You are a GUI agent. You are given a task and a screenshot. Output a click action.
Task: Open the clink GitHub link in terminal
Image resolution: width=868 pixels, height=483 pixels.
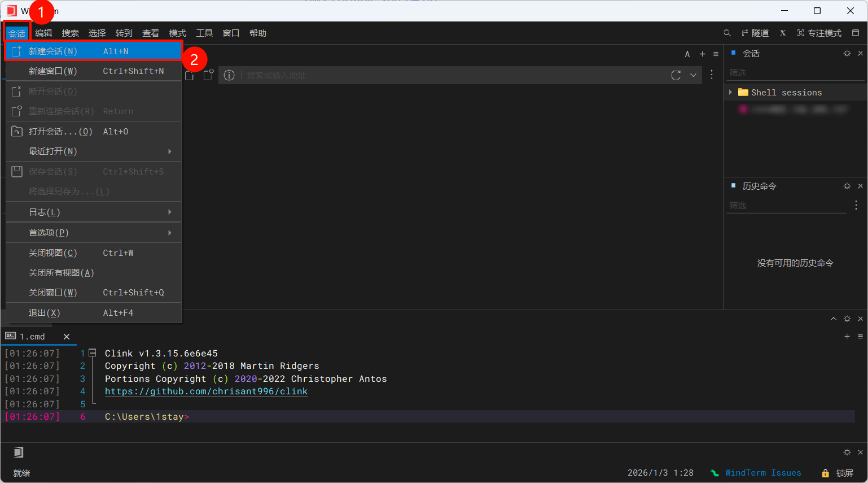(x=206, y=391)
